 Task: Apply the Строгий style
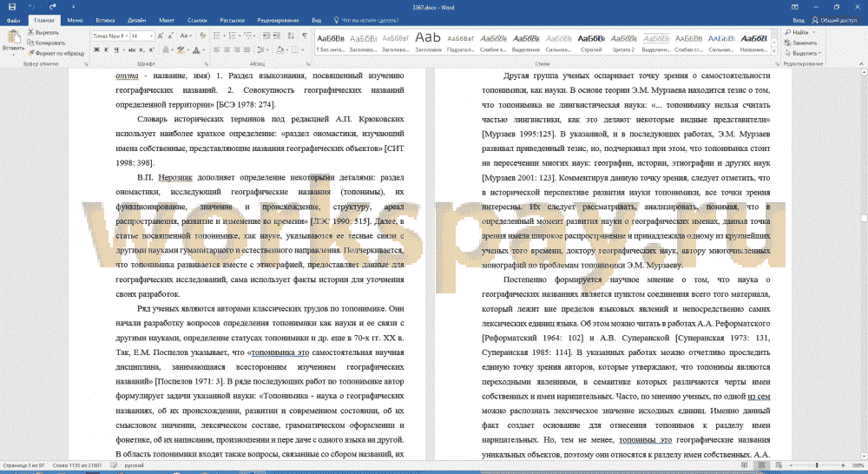(590, 42)
